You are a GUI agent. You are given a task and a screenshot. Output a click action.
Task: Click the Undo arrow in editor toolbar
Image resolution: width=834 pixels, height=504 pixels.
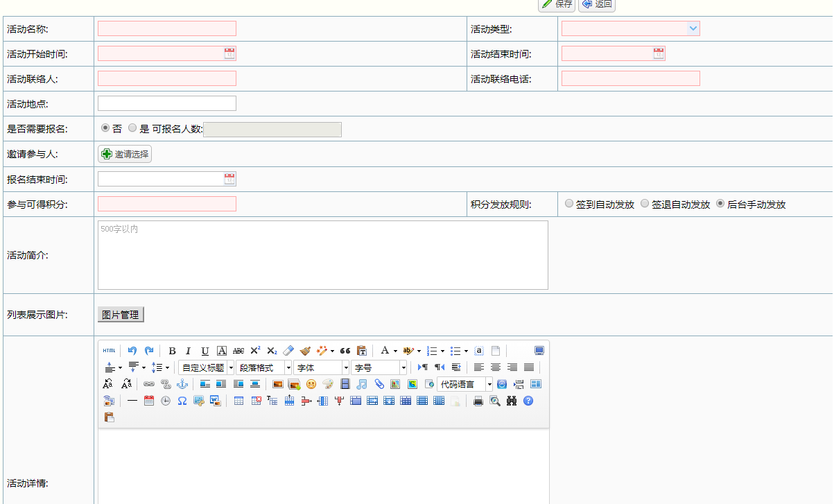click(x=132, y=351)
